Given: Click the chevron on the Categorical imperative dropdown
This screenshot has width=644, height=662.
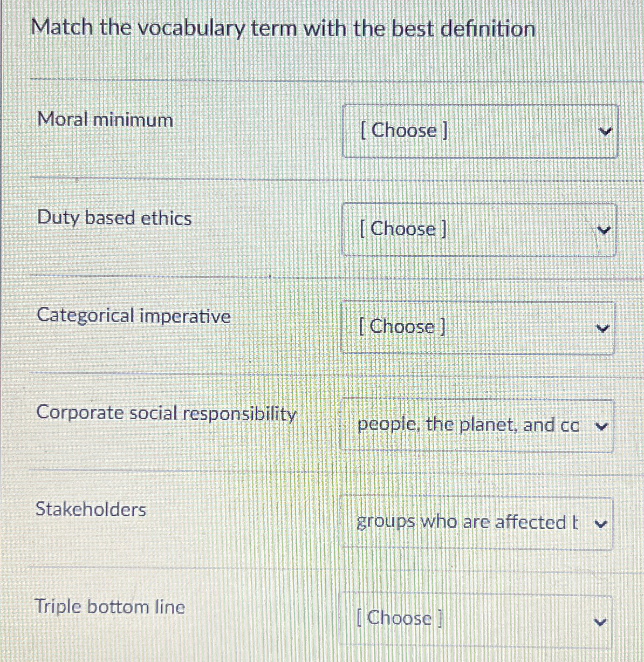Looking at the screenshot, I should pos(604,327).
